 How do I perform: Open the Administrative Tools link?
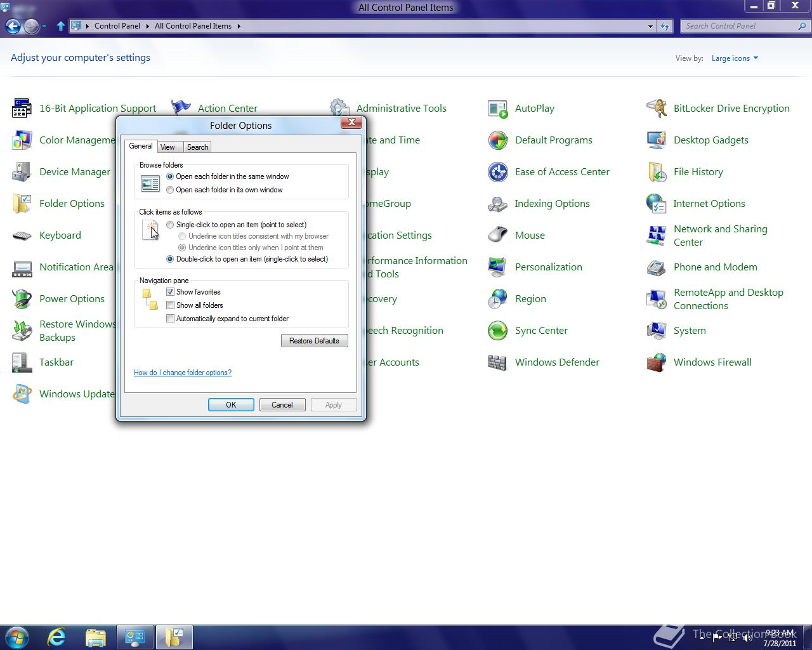click(x=402, y=109)
